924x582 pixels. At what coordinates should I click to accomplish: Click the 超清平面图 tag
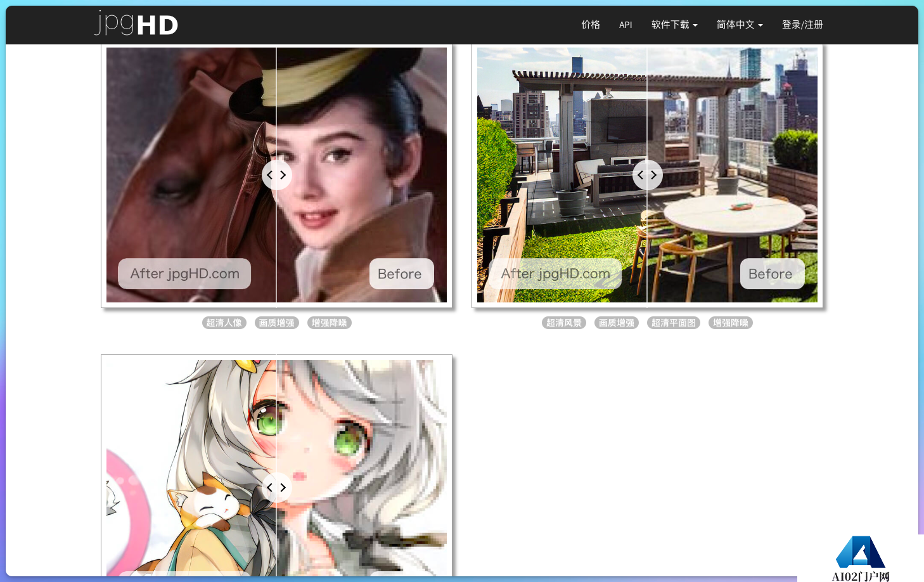[674, 323]
